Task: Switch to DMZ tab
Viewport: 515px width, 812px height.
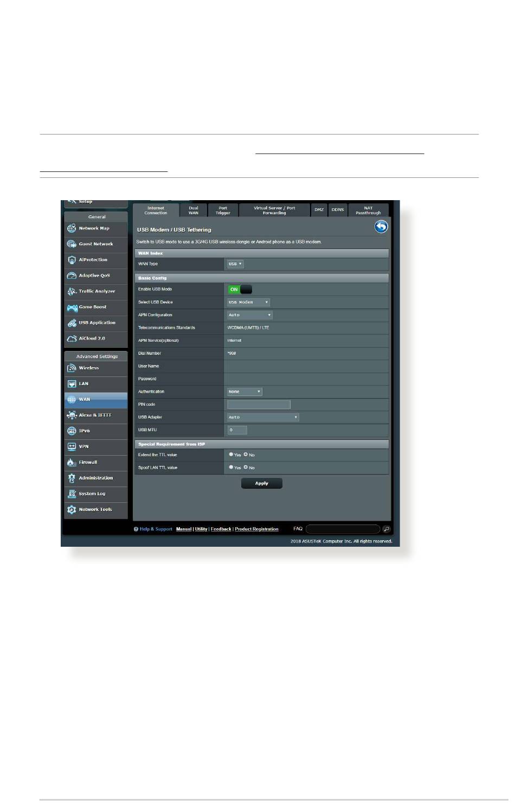Action: point(319,210)
